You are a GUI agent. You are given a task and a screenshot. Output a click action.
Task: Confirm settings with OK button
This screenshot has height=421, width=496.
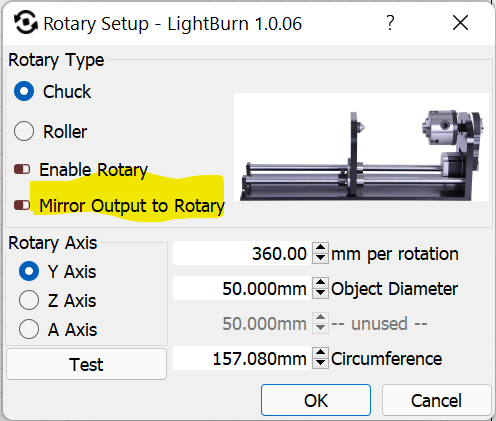316,400
